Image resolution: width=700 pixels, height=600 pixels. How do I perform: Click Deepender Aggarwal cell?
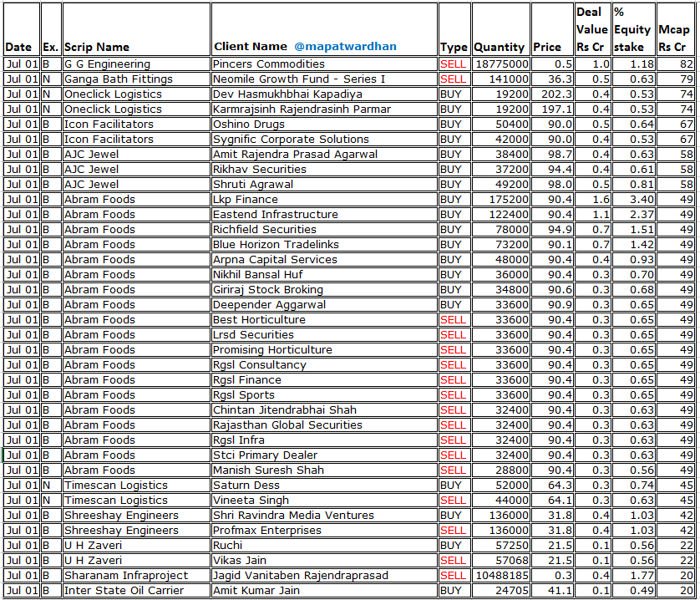(x=325, y=305)
